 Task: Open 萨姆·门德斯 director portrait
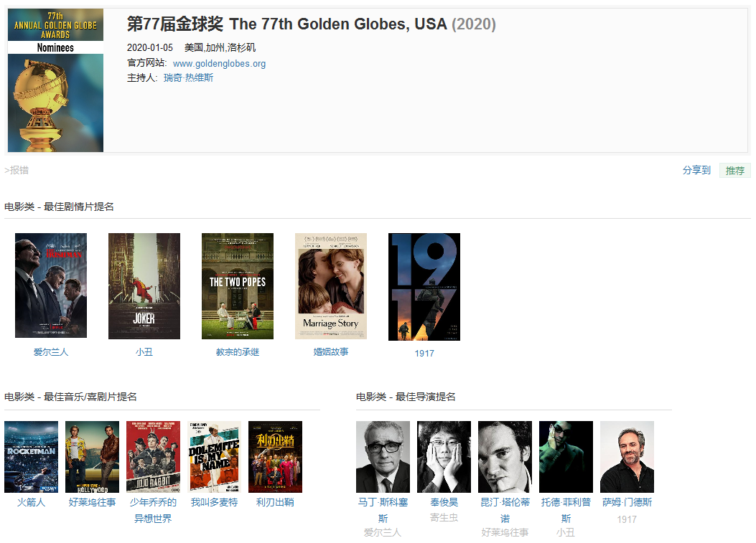pyautogui.click(x=627, y=457)
